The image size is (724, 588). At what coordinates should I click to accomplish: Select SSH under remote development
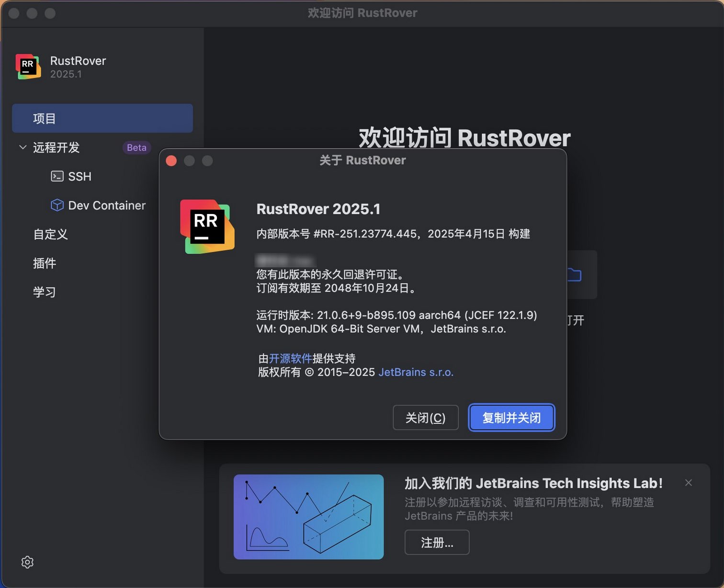[x=79, y=177]
